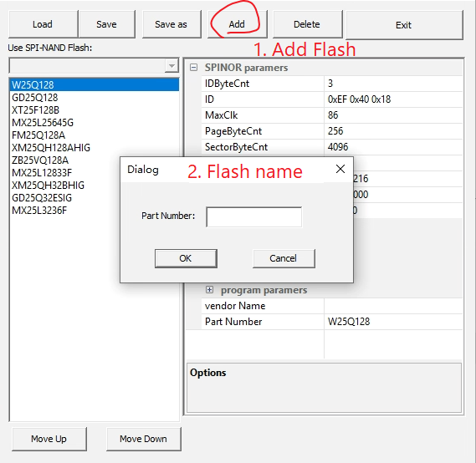This screenshot has width=476, height=463.
Task: Select MX25L25645G in the flash list
Action: click(94, 123)
